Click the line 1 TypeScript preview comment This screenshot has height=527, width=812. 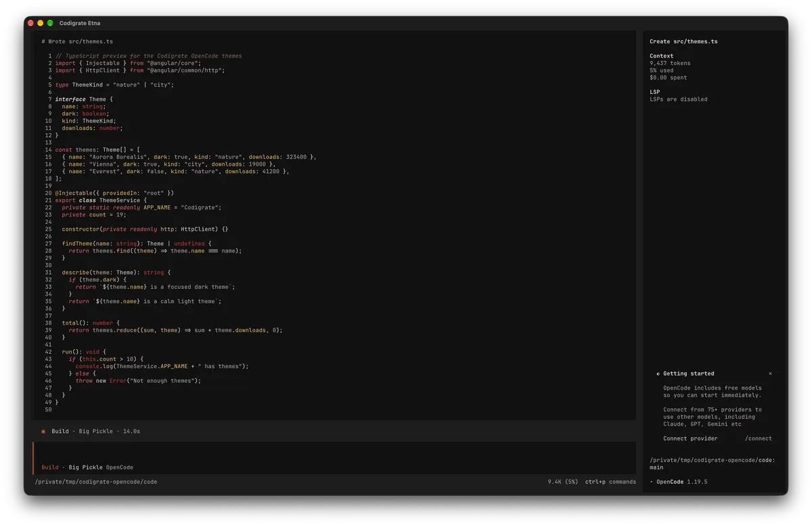pos(148,56)
